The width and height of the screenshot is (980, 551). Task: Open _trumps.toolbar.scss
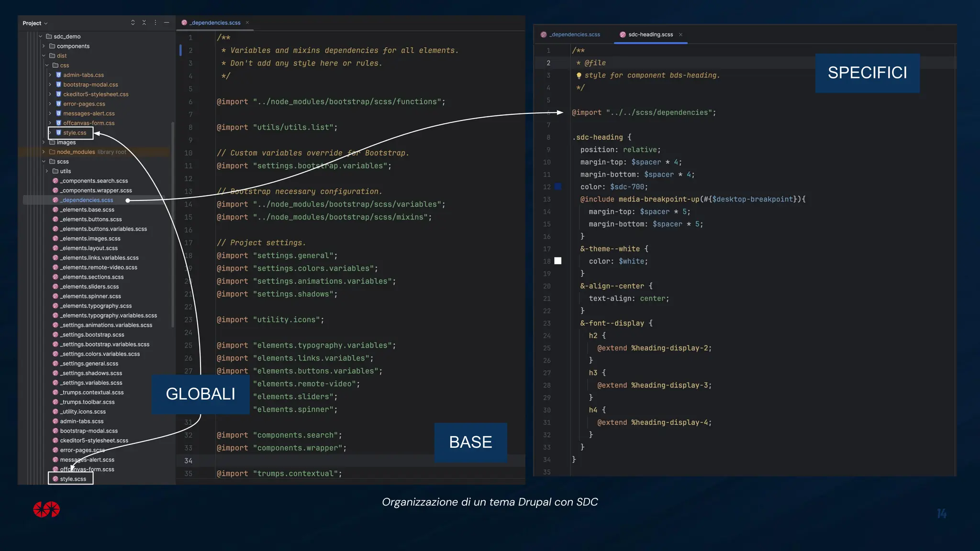tap(87, 402)
